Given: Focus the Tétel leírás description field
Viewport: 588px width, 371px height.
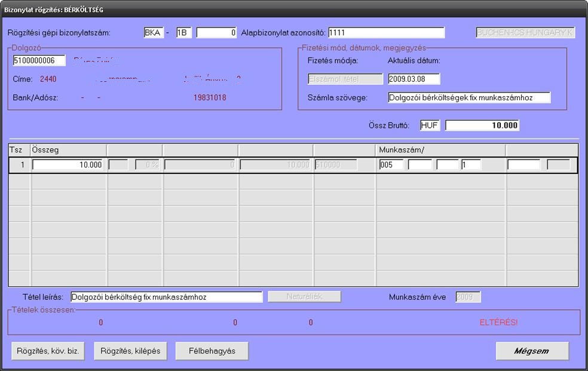Looking at the screenshot, I should point(166,297).
